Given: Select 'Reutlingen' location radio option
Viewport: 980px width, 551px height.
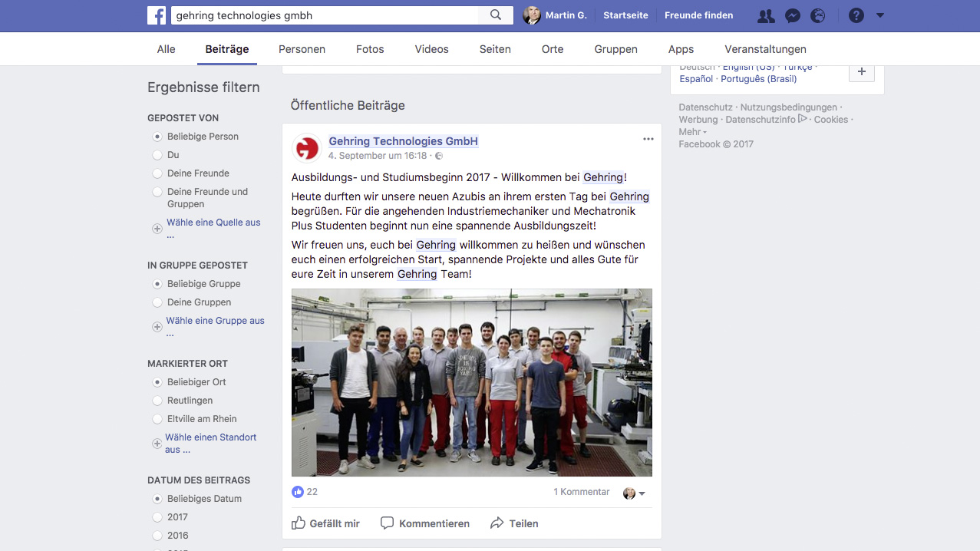Looking at the screenshot, I should [x=157, y=401].
